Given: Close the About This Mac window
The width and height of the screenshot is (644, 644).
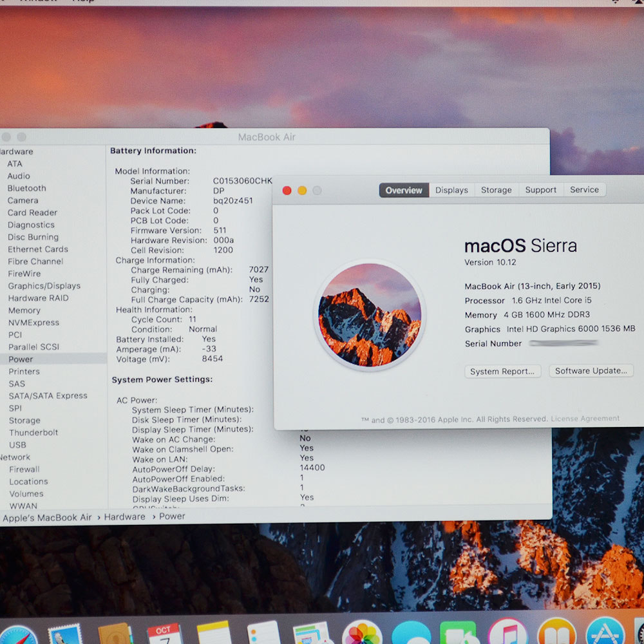Looking at the screenshot, I should click(287, 191).
